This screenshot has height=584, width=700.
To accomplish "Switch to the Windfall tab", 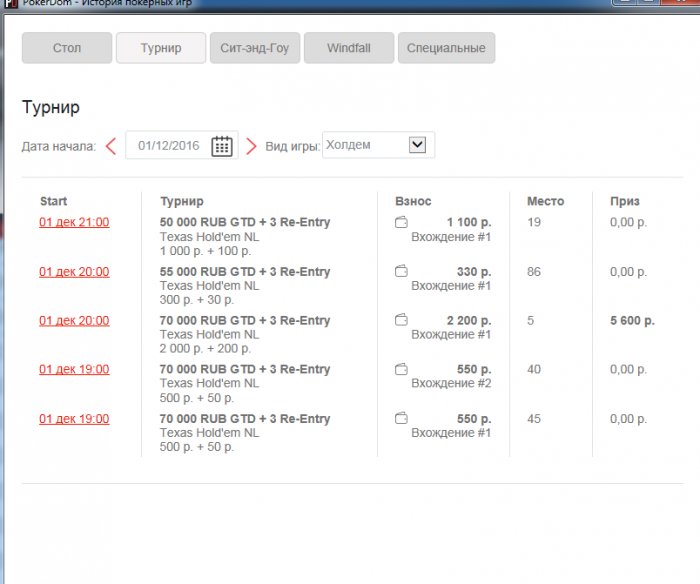I will 349,48.
